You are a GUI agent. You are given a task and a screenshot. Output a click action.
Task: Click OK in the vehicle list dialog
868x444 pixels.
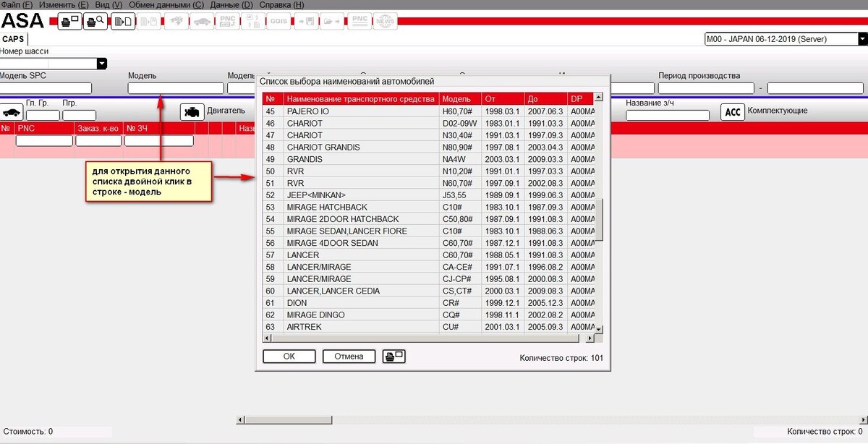coord(289,356)
